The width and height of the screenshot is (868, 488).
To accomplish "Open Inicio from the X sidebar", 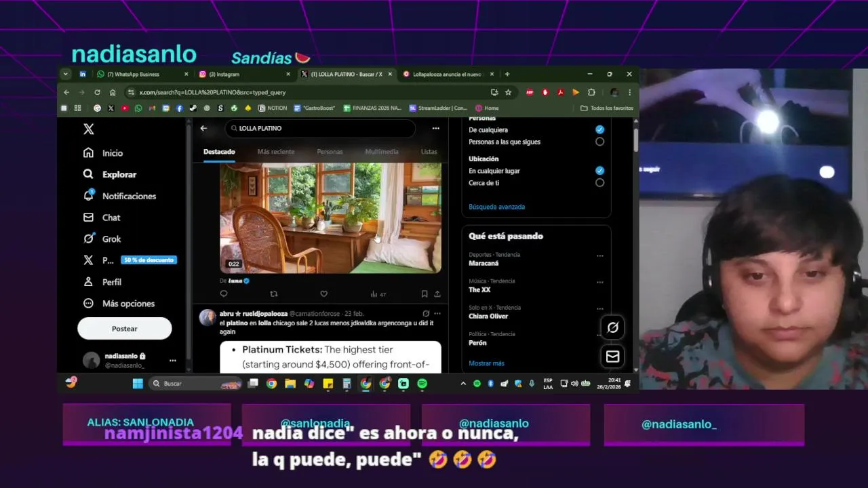I will [103, 153].
